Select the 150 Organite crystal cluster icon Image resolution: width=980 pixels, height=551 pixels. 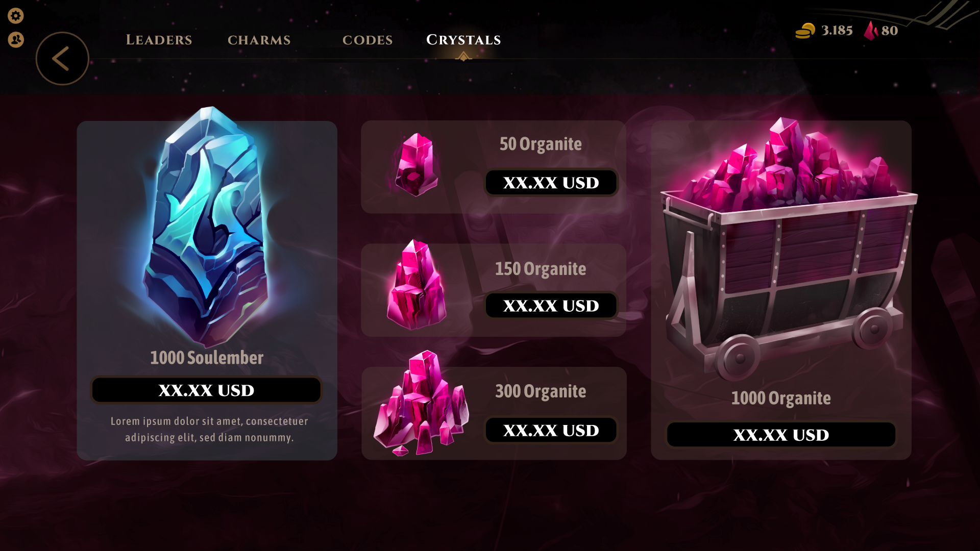pos(416,285)
